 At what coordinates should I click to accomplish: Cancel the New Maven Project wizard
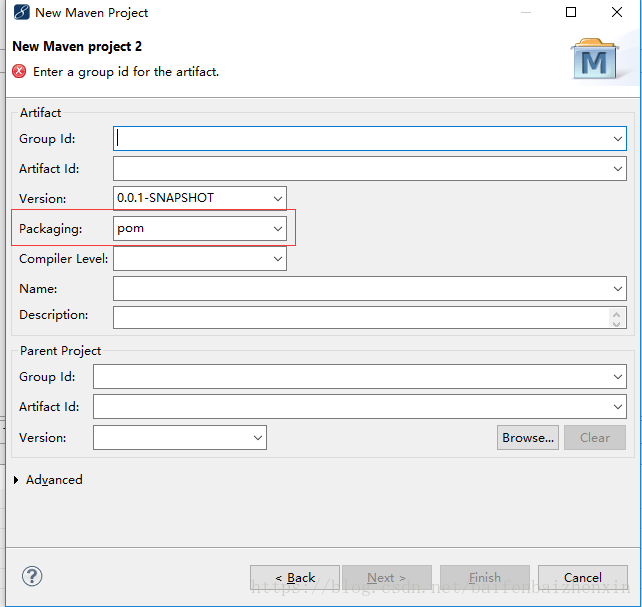[x=583, y=578]
